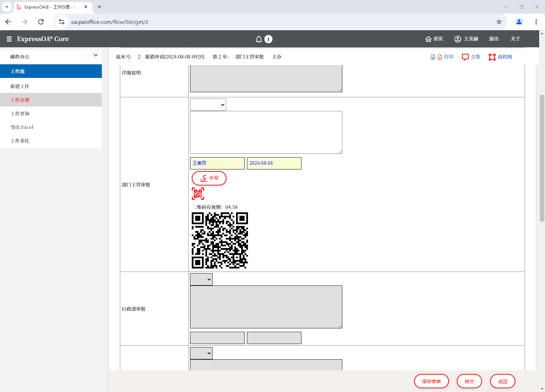Open the tab search dropdown arrow
The width and height of the screenshot is (545, 392).
(7, 7)
